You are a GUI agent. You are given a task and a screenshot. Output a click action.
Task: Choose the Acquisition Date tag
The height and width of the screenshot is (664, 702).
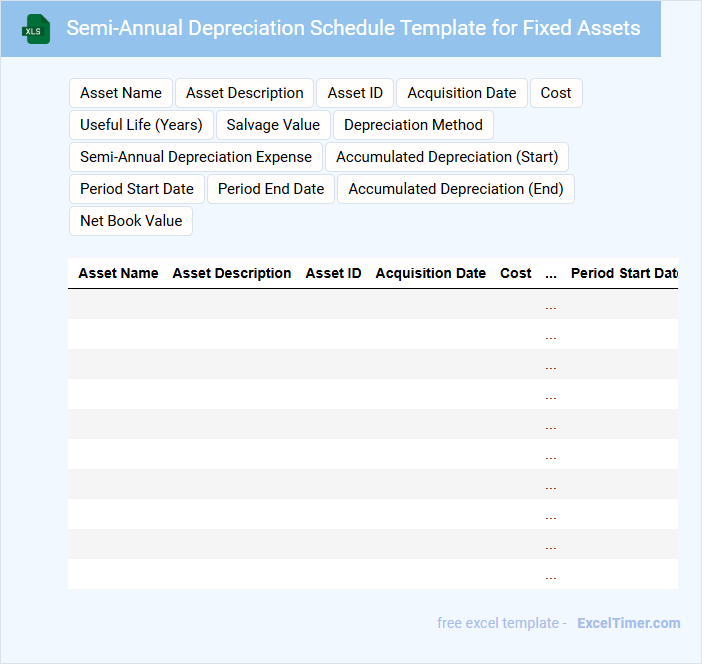[462, 93]
